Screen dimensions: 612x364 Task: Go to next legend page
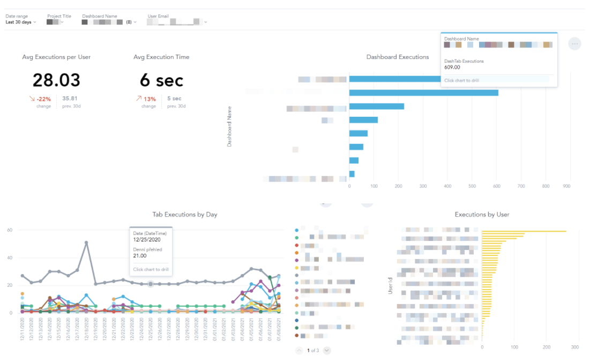pyautogui.click(x=327, y=350)
